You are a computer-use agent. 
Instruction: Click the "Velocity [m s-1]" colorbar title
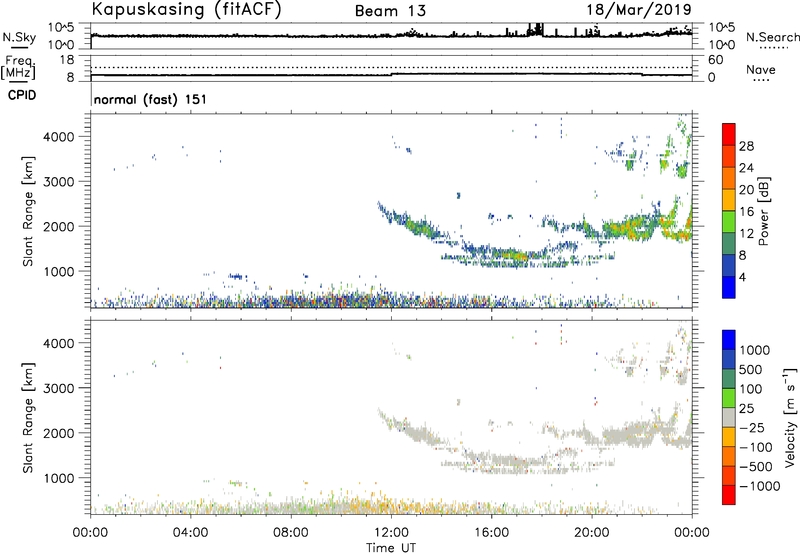click(x=790, y=418)
